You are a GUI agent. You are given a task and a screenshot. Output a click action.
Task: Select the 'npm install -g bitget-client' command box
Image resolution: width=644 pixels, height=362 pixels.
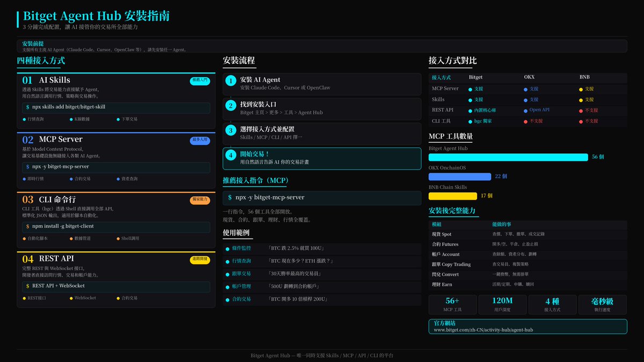(116, 226)
